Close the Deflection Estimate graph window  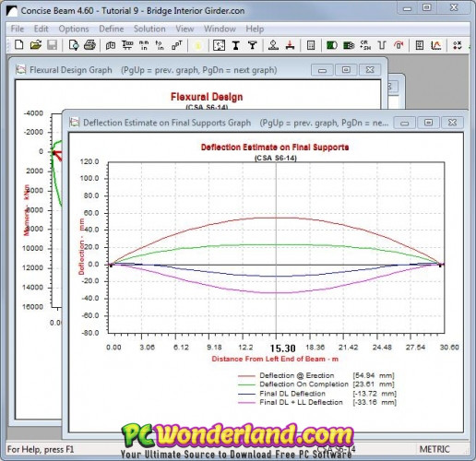(x=452, y=123)
